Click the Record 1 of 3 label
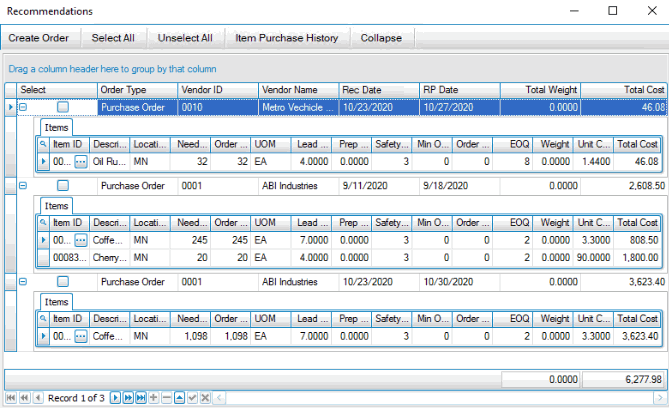The image size is (669, 408). coord(76,398)
